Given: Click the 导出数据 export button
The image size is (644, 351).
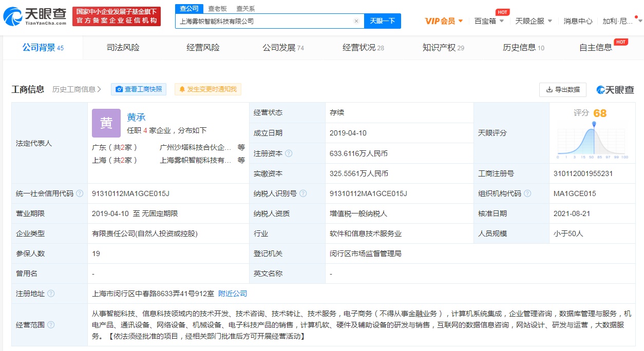Looking at the screenshot, I should tap(563, 89).
